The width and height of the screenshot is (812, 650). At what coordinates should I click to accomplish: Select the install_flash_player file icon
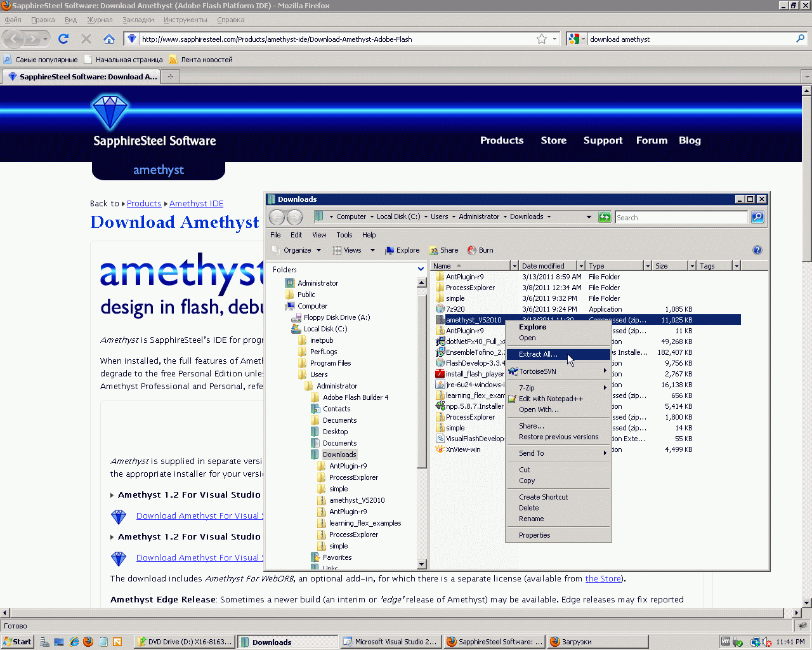click(x=440, y=374)
